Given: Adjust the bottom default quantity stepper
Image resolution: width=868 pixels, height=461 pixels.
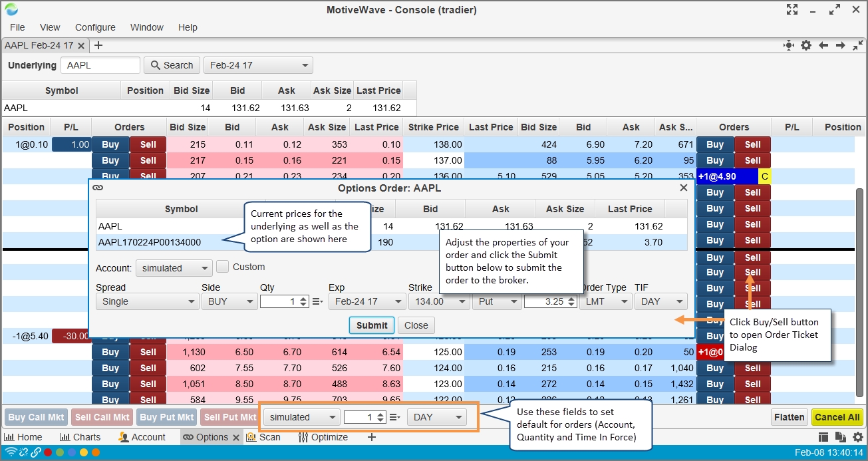Looking at the screenshot, I should (380, 417).
